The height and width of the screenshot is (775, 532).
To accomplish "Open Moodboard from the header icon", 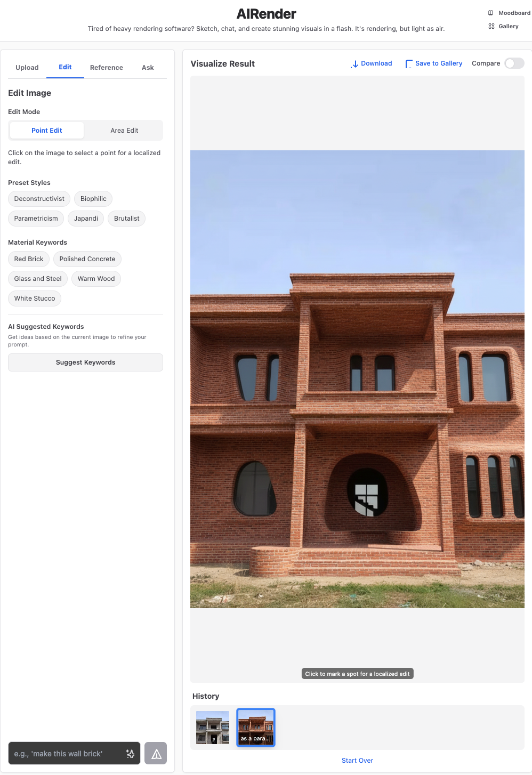I will [490, 13].
